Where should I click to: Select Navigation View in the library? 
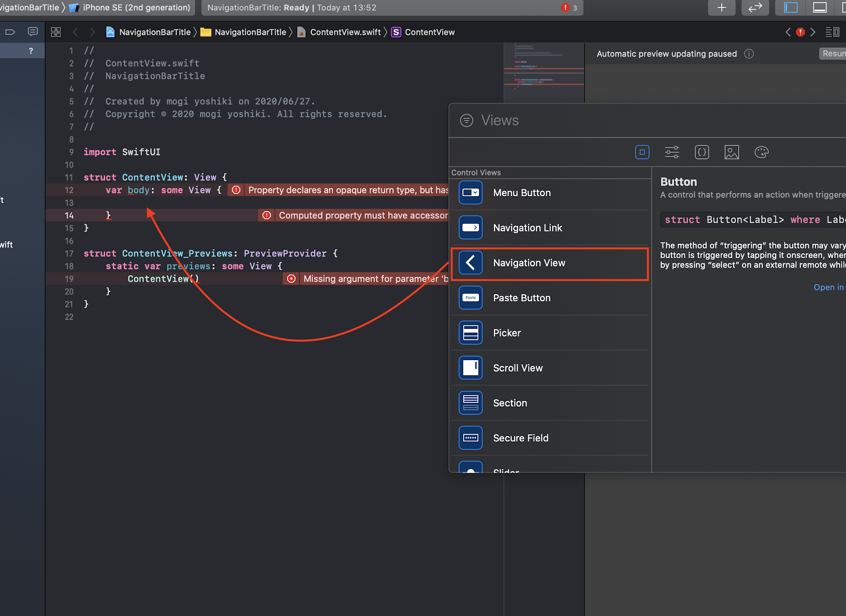[x=549, y=263]
